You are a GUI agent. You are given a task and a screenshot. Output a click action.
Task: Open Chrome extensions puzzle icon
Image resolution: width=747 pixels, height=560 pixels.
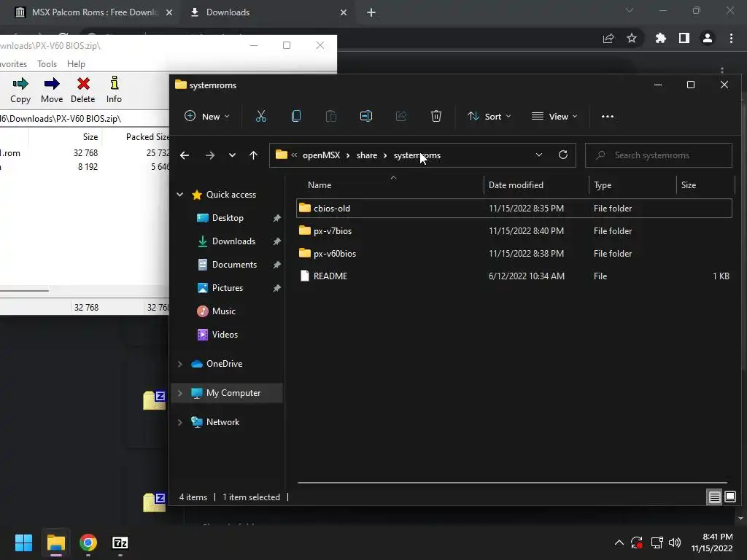coord(660,38)
